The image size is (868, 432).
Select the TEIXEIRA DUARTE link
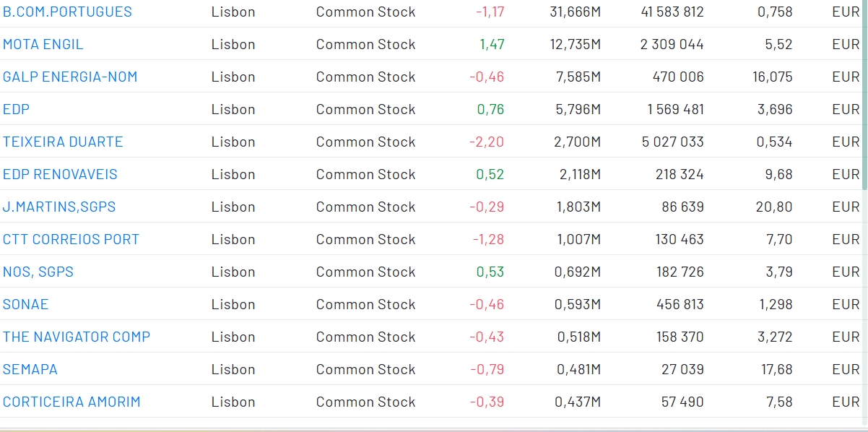(63, 142)
